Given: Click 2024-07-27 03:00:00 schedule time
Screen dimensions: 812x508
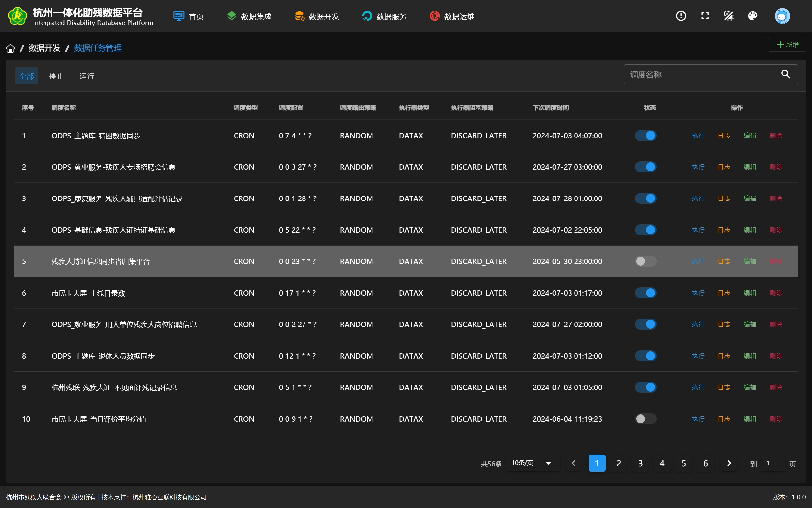Looking at the screenshot, I should tap(568, 167).
